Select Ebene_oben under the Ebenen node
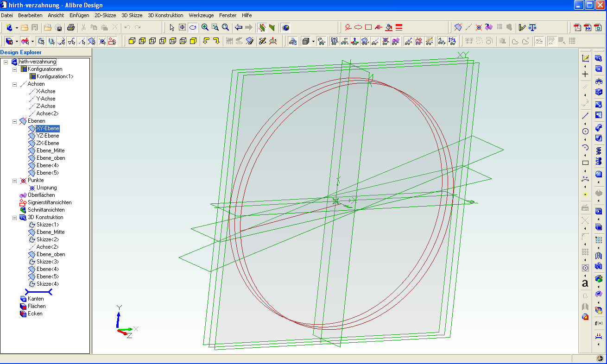 tap(51, 158)
